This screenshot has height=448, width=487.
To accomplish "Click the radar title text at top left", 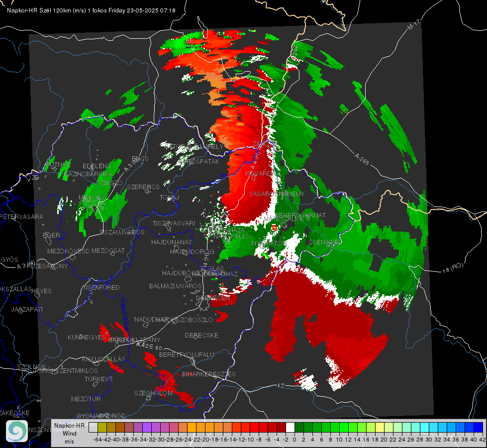I will click(91, 10).
